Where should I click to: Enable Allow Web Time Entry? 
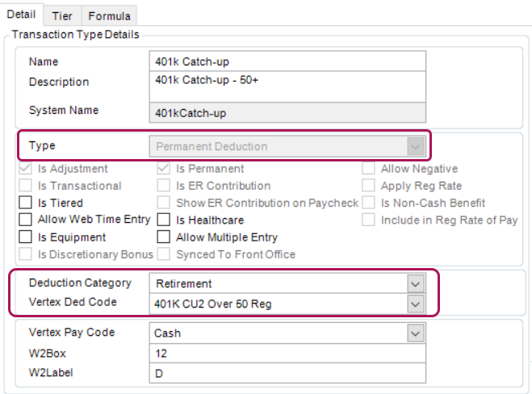click(x=25, y=220)
